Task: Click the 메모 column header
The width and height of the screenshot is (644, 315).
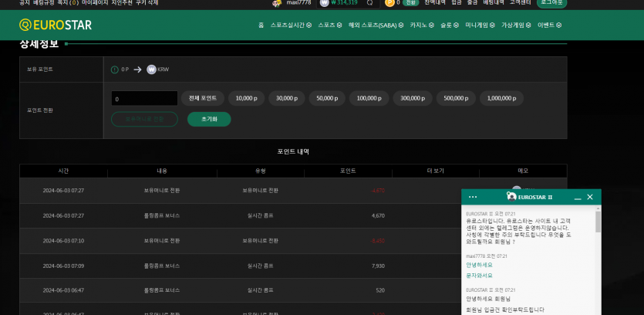Action: tap(523, 171)
